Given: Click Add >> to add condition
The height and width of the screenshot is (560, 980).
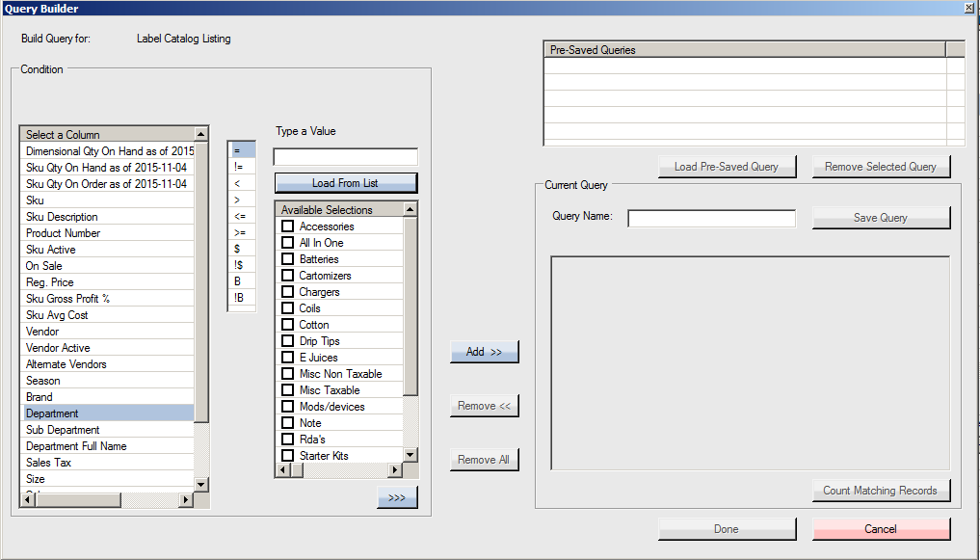Looking at the screenshot, I should 484,352.
